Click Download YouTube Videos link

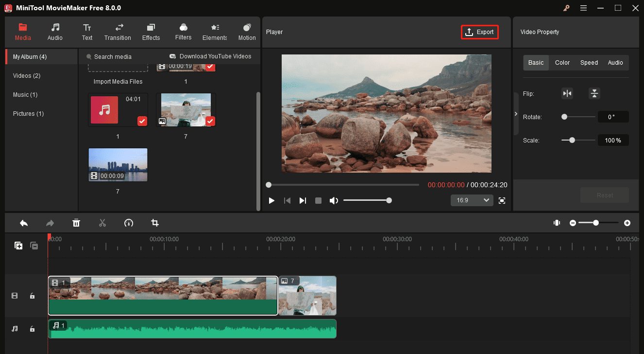tap(210, 56)
